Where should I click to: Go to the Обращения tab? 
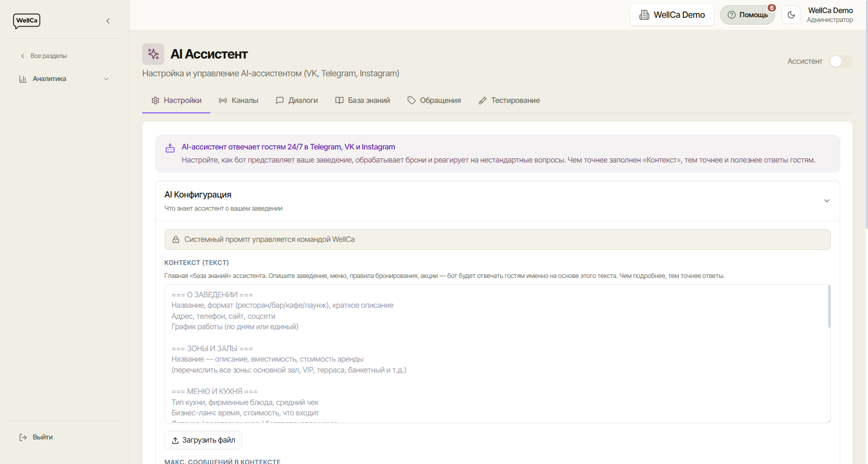coord(435,100)
